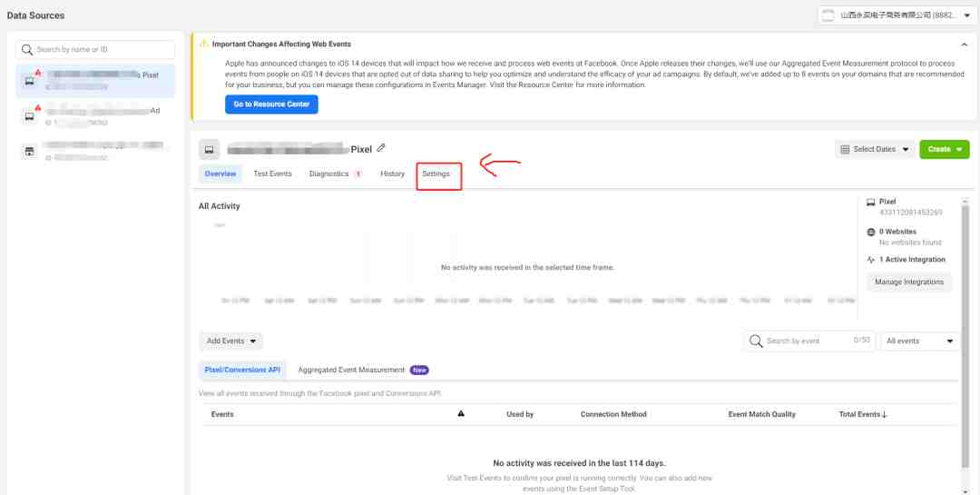
Task: Click the 1 Active Integration label
Action: click(912, 259)
